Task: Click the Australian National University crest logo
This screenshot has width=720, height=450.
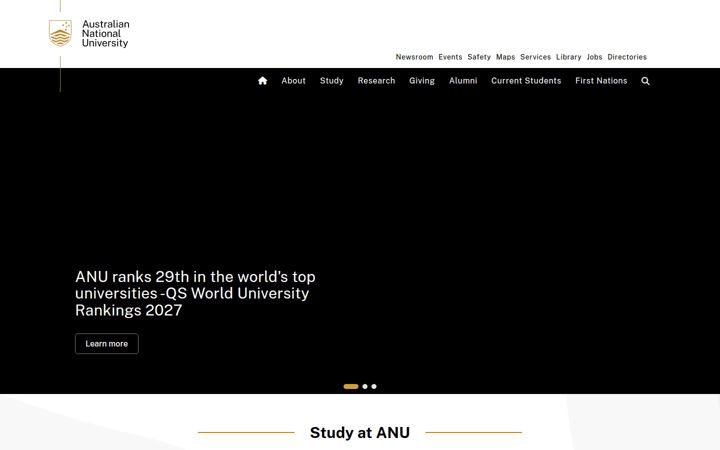Action: point(61,33)
